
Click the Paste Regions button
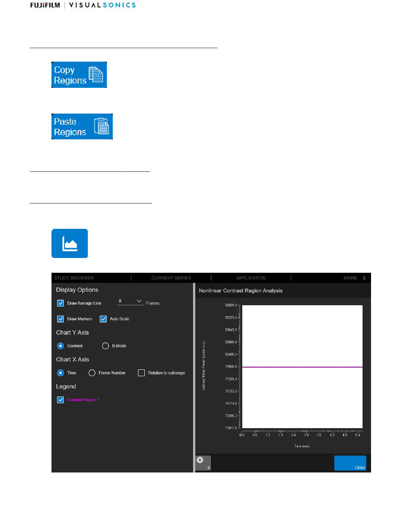(x=82, y=126)
